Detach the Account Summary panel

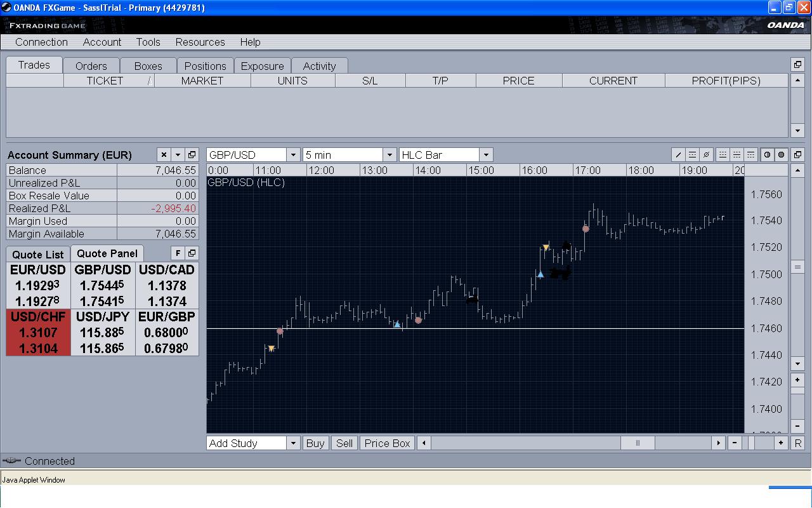pyautogui.click(x=192, y=154)
